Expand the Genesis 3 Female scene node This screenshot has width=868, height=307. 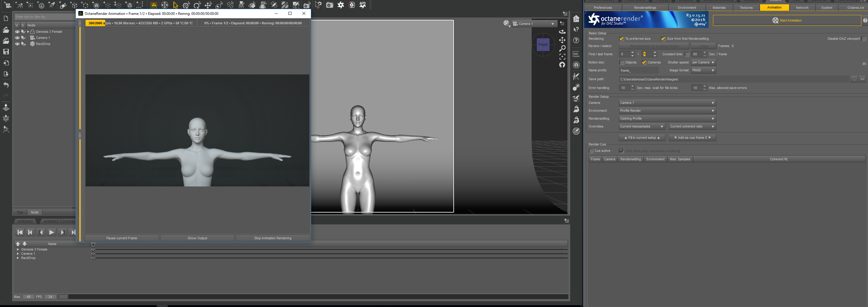tap(28, 32)
